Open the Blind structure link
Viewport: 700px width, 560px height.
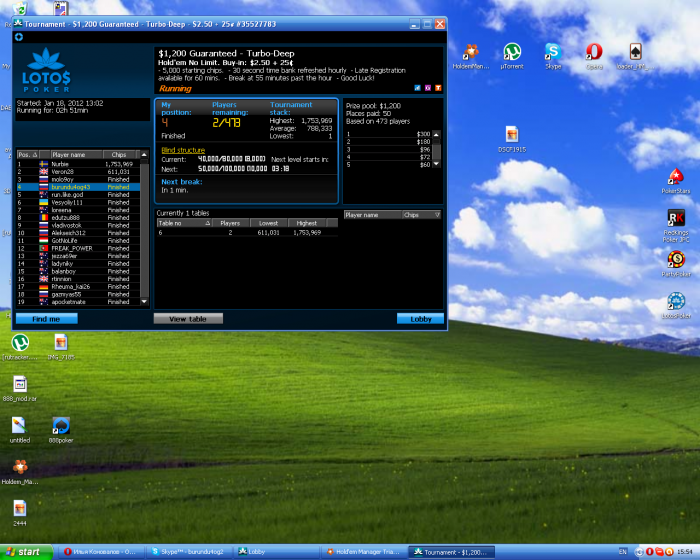[182, 150]
